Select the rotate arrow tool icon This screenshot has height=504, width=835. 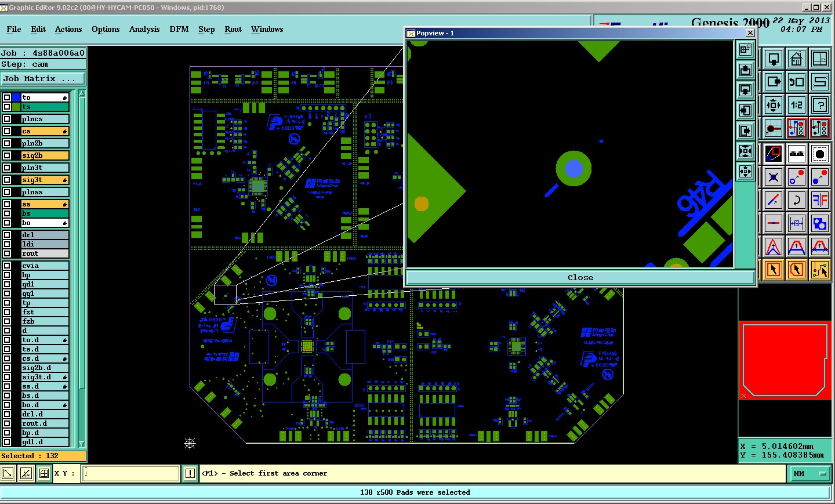pyautogui.click(x=797, y=200)
